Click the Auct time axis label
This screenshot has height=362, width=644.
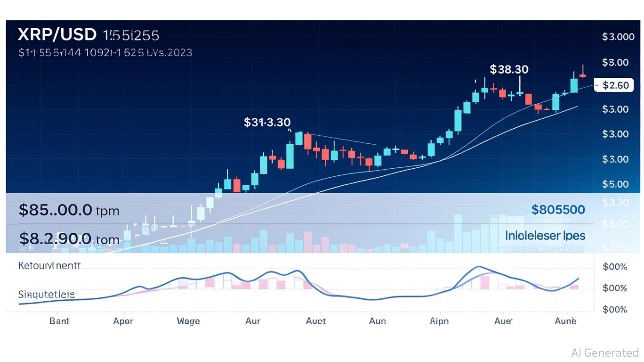pos(315,321)
